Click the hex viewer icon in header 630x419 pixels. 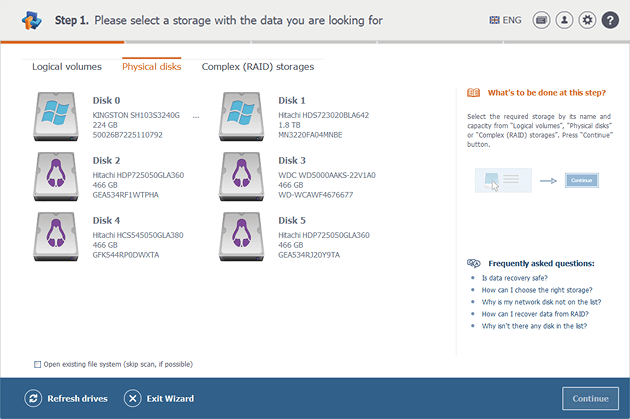pos(541,20)
